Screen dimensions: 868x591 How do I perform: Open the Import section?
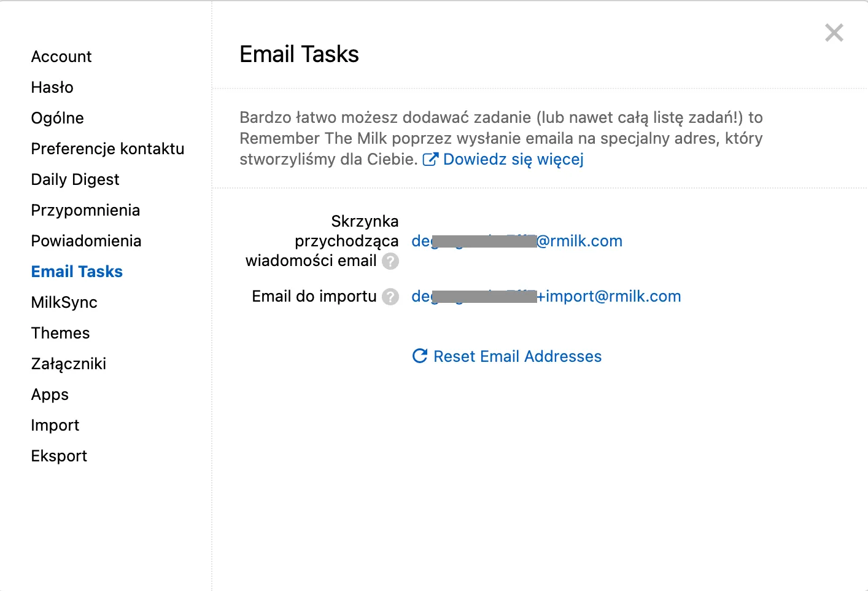[x=55, y=425]
